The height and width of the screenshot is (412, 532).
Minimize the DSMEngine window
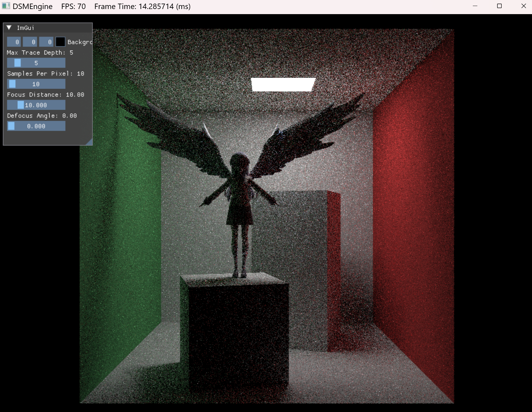(475, 6)
